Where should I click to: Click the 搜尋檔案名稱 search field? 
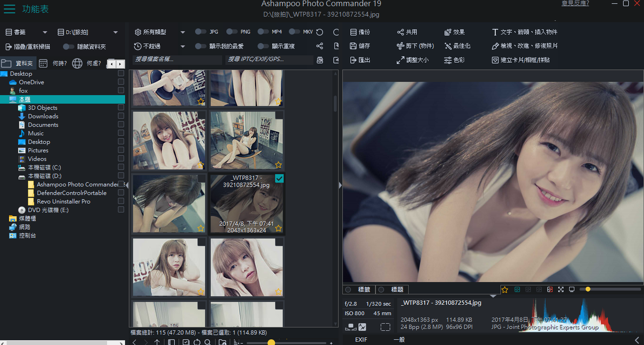177,59
